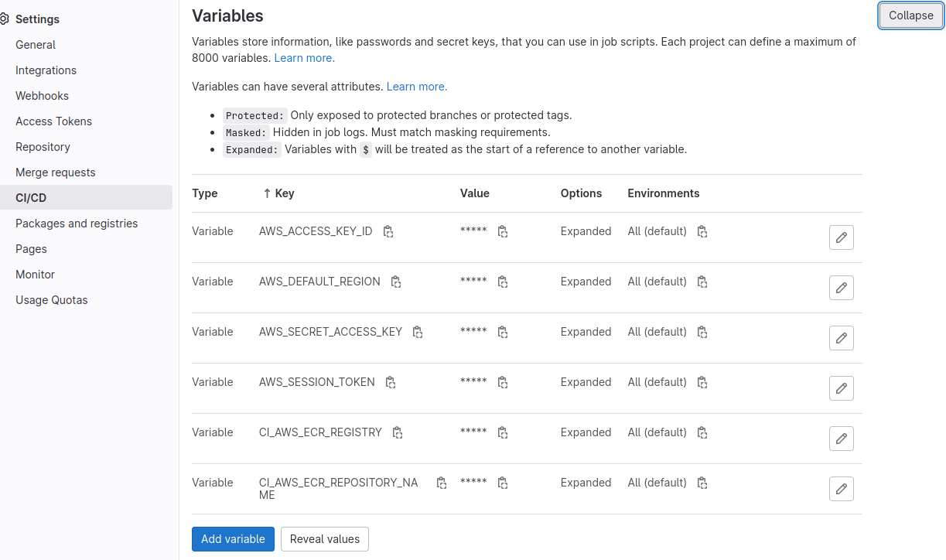
Task: Open Learn more link about variable attributes
Action: tap(416, 87)
